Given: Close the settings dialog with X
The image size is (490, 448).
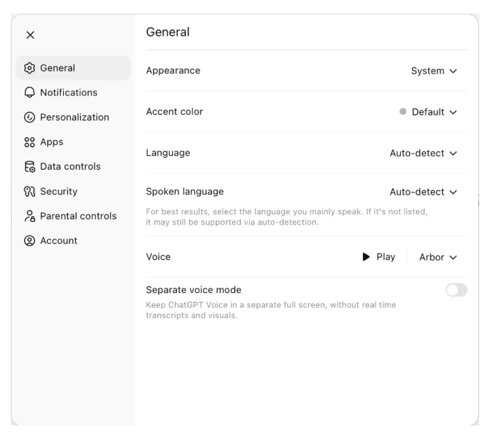Looking at the screenshot, I should click(30, 35).
